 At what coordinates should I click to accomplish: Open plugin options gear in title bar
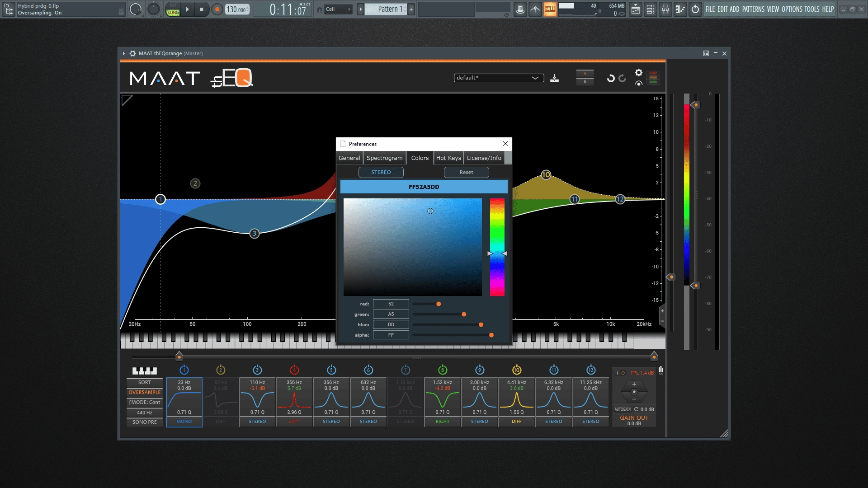(132, 53)
